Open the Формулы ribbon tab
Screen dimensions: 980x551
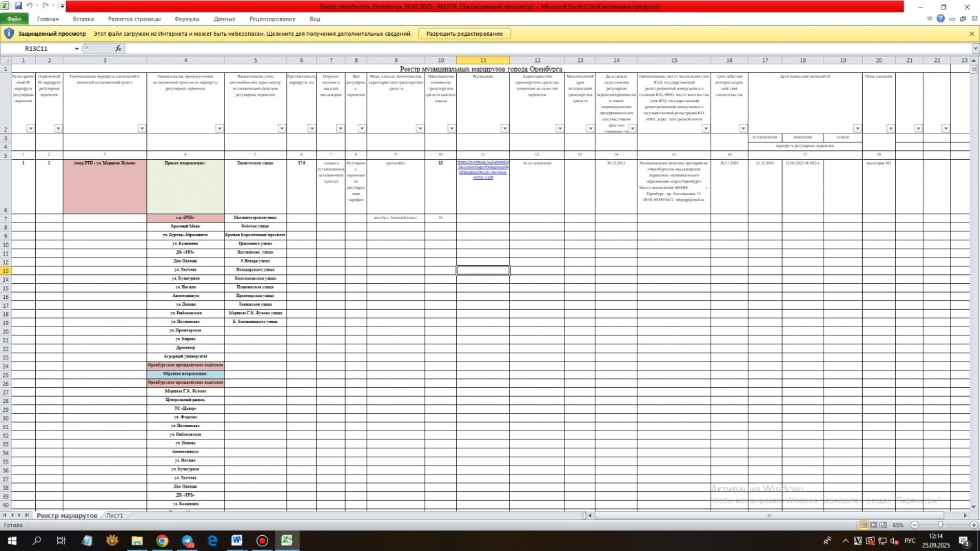(187, 19)
